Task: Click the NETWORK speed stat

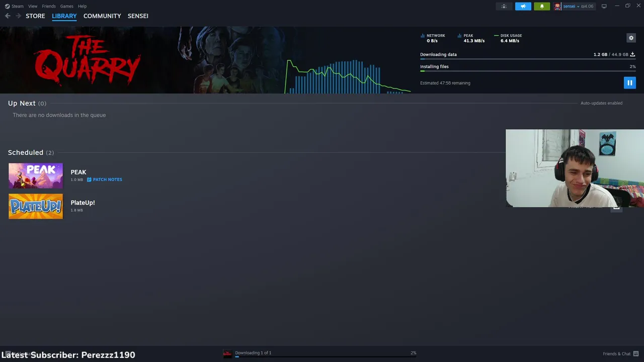Action: point(433,38)
